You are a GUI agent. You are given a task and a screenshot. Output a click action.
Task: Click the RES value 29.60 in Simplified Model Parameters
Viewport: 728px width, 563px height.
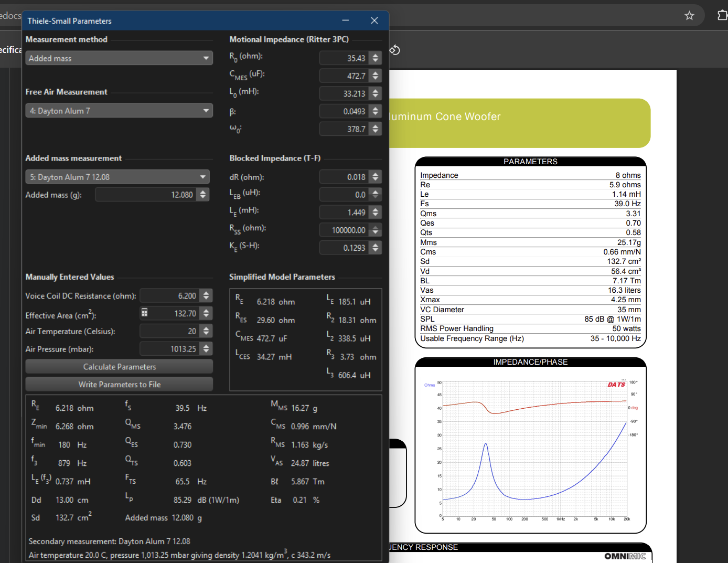tap(266, 320)
